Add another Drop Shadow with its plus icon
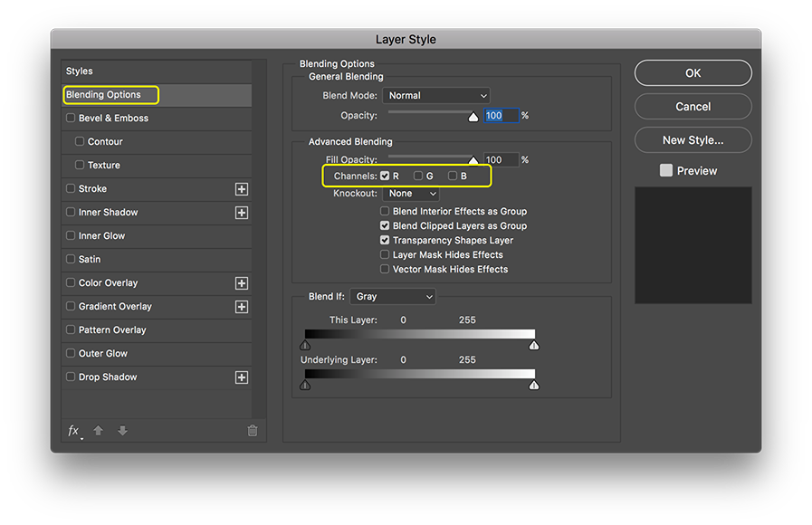 tap(243, 377)
